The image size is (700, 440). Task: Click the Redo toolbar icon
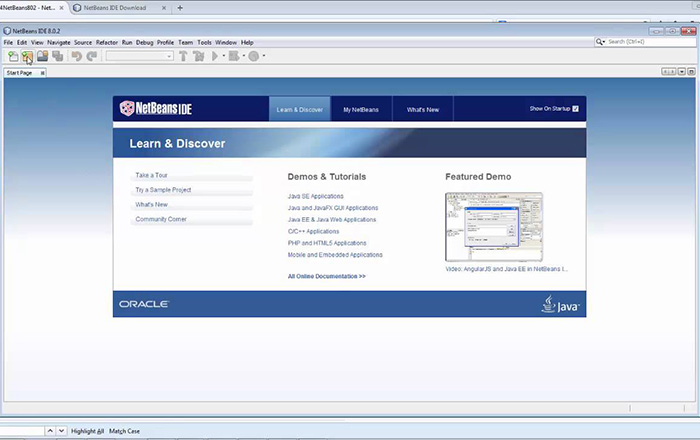click(x=92, y=56)
